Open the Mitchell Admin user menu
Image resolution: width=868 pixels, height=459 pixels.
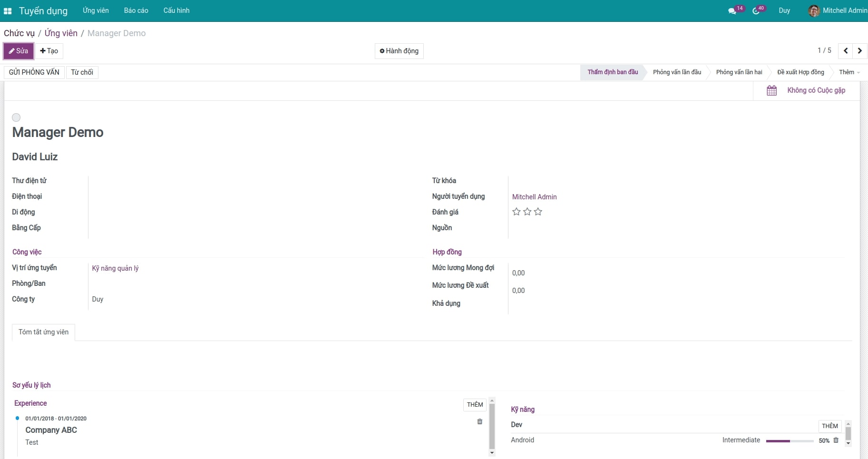(838, 10)
